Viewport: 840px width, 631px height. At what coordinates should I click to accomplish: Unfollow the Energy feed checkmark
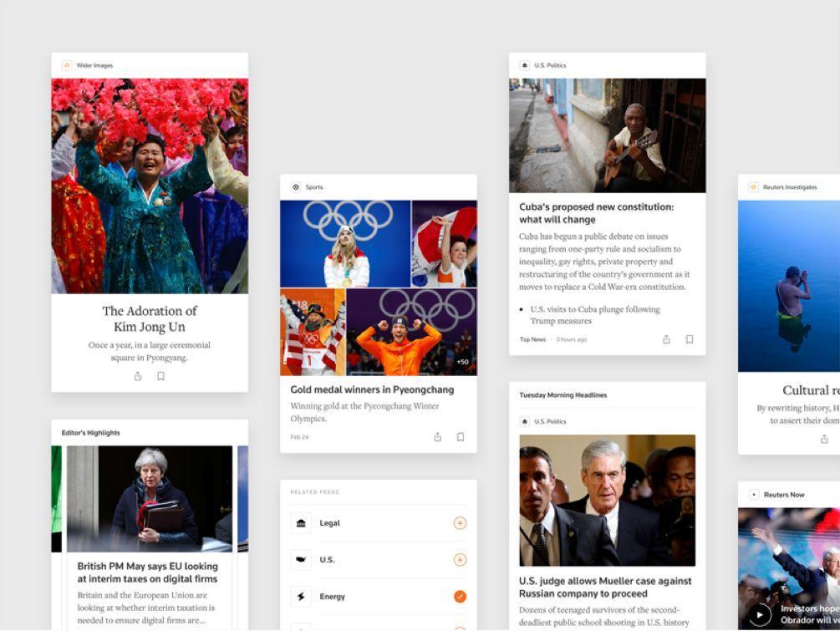(x=460, y=597)
